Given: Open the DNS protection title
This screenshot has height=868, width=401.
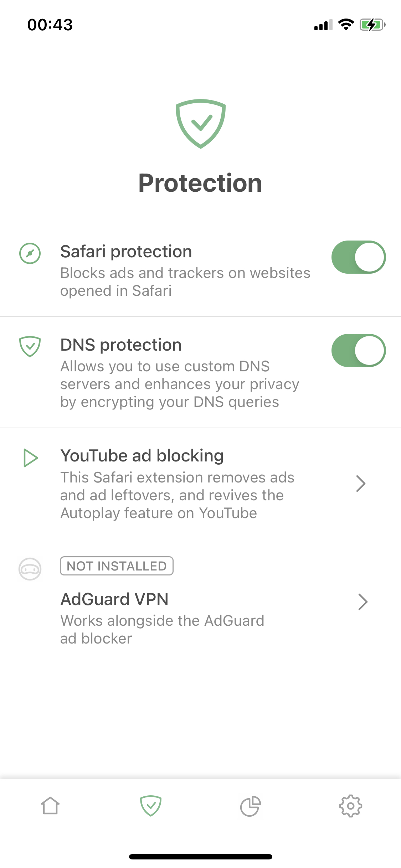Looking at the screenshot, I should point(121,345).
